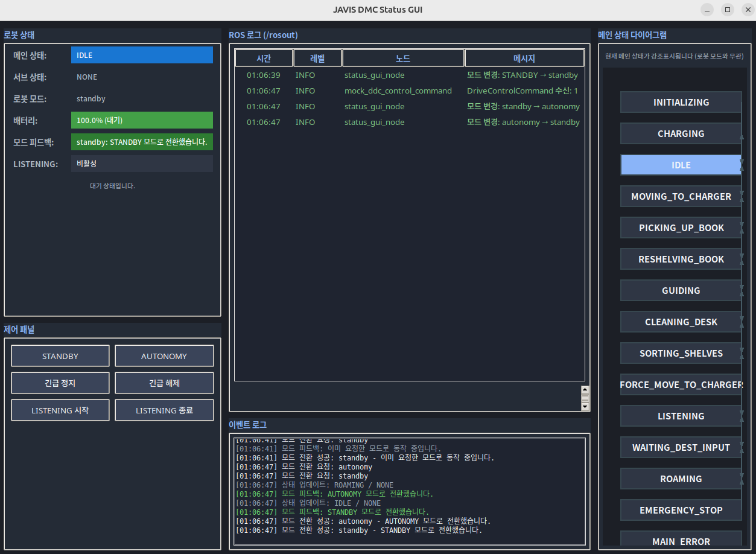Screen dimensions: 756x554
Task: Stop listening with LISTENING 종료
Action: 164,410
